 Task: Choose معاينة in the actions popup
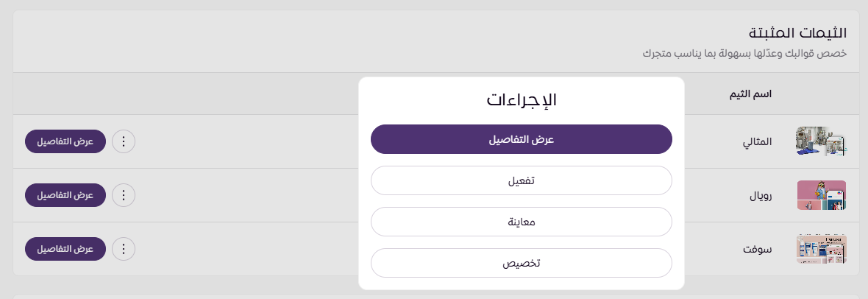[x=522, y=222]
